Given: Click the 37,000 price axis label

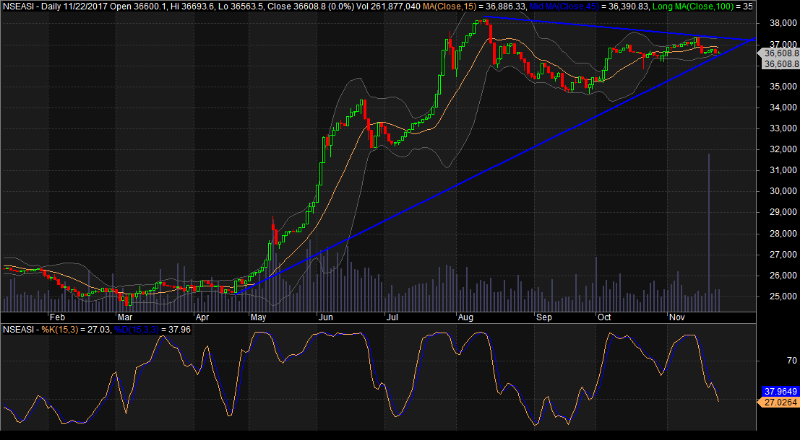Looking at the screenshot, I should pyautogui.click(x=782, y=44).
